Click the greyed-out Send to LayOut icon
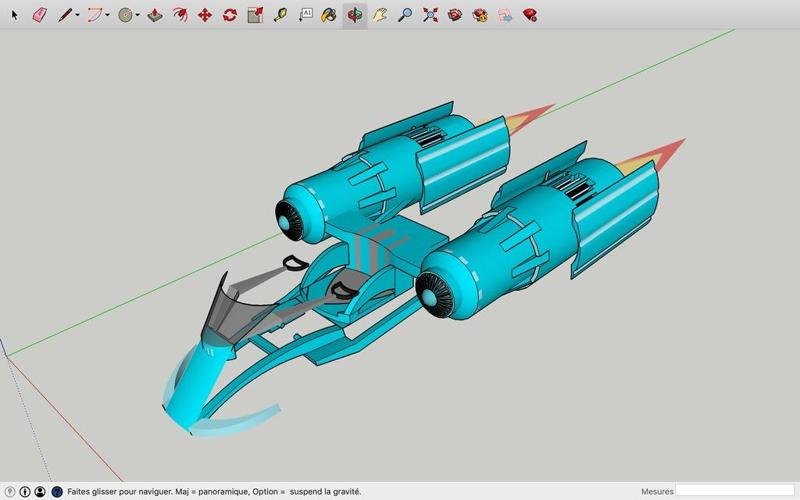 tap(505, 15)
